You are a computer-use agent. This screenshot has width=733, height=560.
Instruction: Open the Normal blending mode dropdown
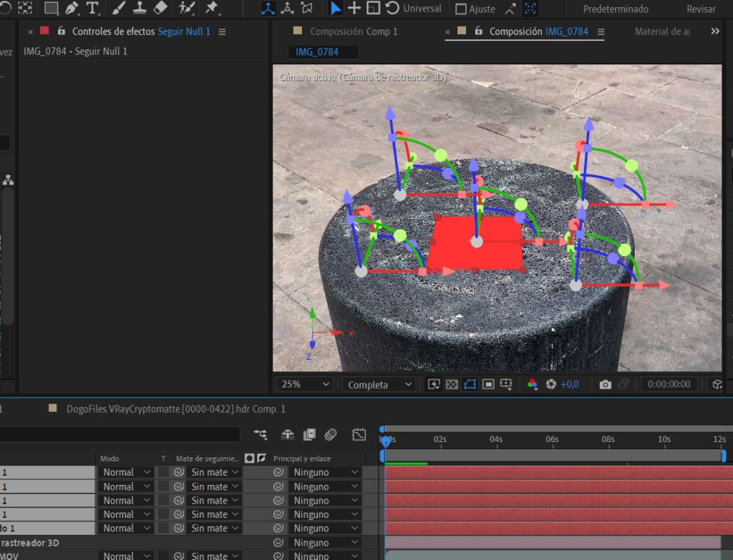pos(125,472)
